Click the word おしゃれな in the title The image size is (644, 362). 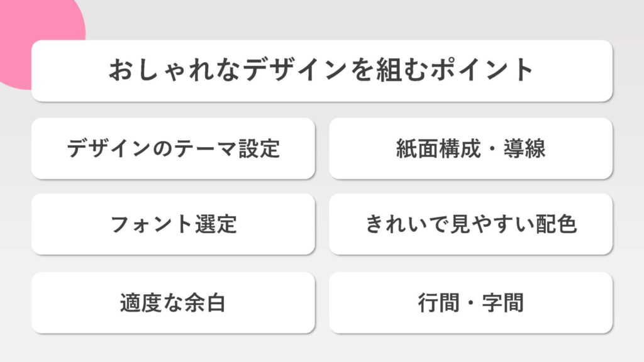175,70
